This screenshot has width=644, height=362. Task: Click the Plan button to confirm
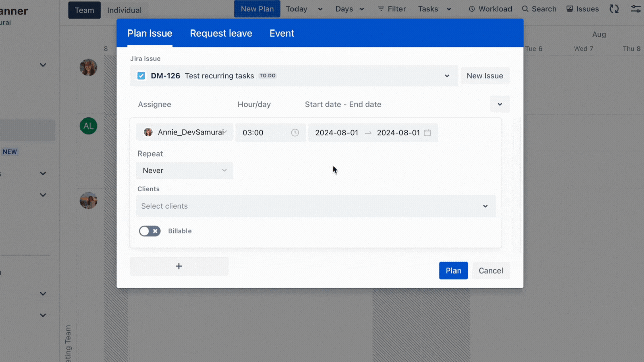pyautogui.click(x=453, y=270)
